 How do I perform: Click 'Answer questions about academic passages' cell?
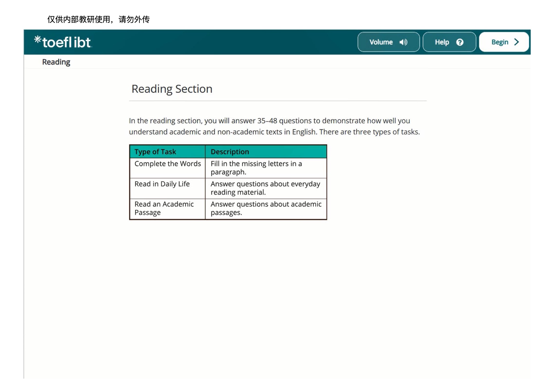(266, 209)
